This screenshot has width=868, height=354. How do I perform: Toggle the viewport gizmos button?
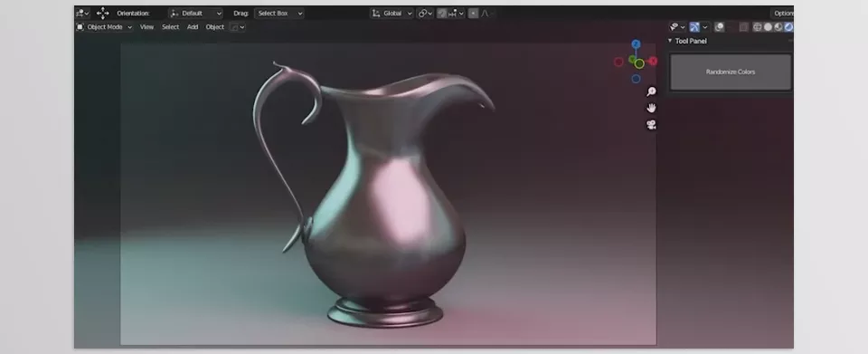coord(694,27)
